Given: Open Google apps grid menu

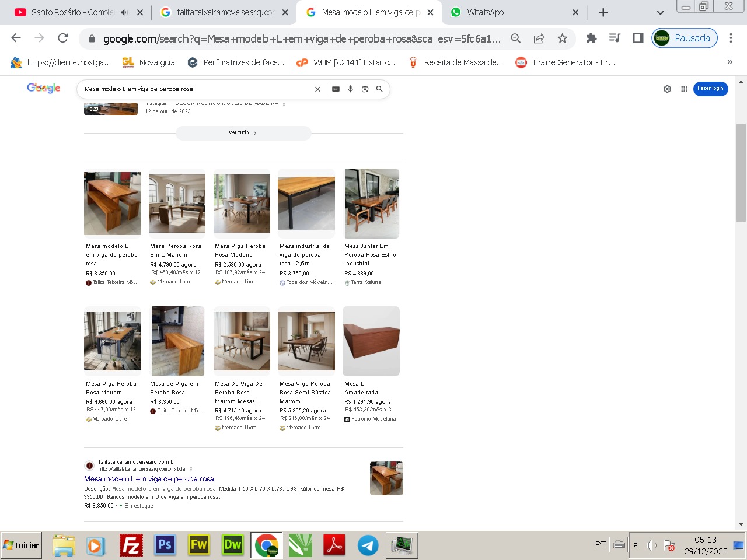Looking at the screenshot, I should click(x=684, y=89).
